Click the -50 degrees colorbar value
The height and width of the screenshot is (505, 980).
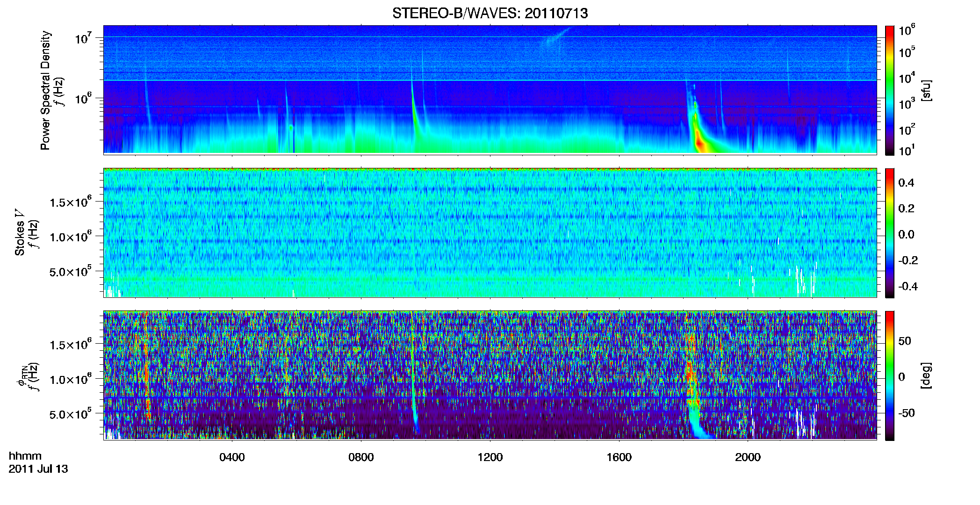point(907,413)
